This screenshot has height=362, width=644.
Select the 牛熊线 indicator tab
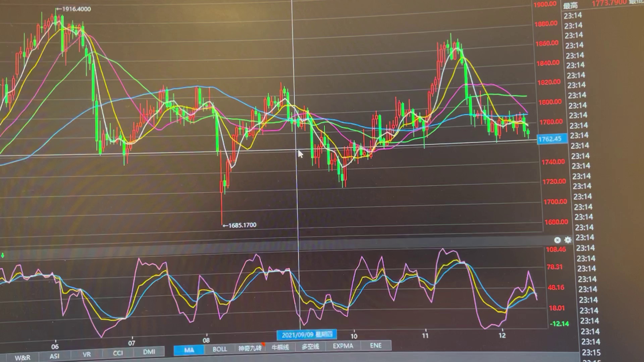280,347
